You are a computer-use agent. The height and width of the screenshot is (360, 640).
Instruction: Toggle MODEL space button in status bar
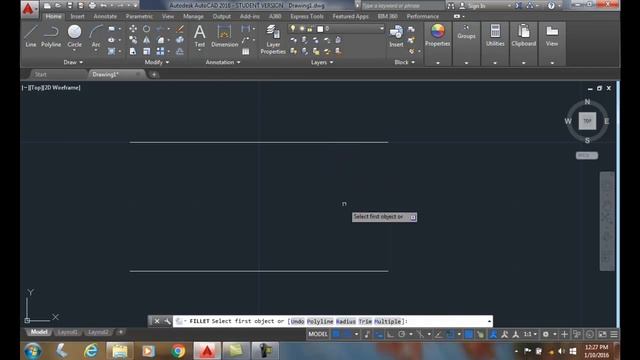(318, 334)
